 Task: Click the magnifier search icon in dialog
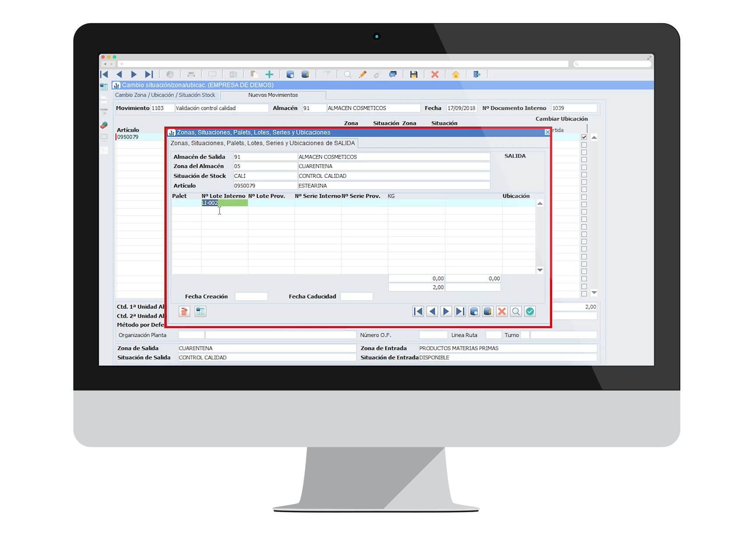[x=516, y=311]
